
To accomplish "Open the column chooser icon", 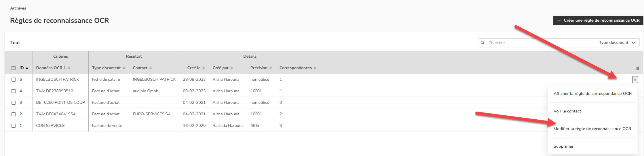I will (x=637, y=68).
